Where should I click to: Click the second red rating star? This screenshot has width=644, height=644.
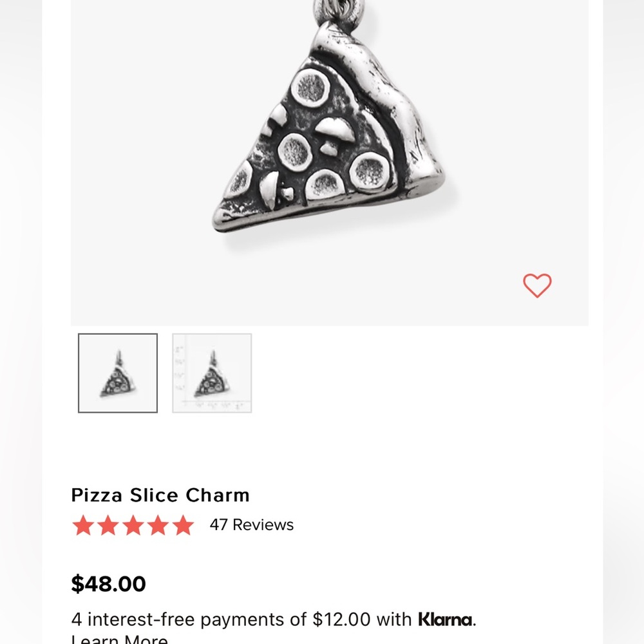coord(107,525)
